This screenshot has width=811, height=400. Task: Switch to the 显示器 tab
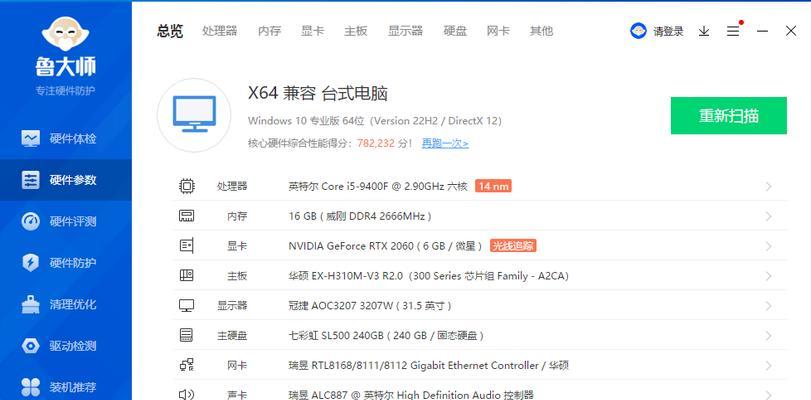[406, 31]
